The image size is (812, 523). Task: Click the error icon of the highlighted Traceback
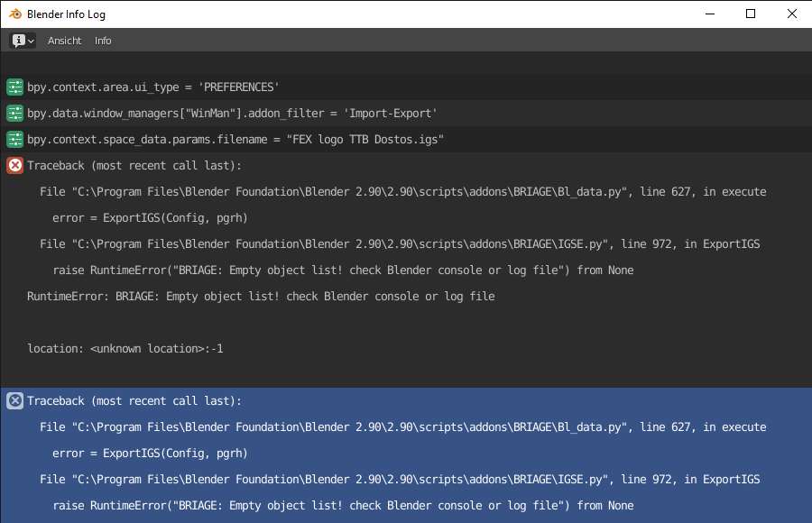point(14,401)
